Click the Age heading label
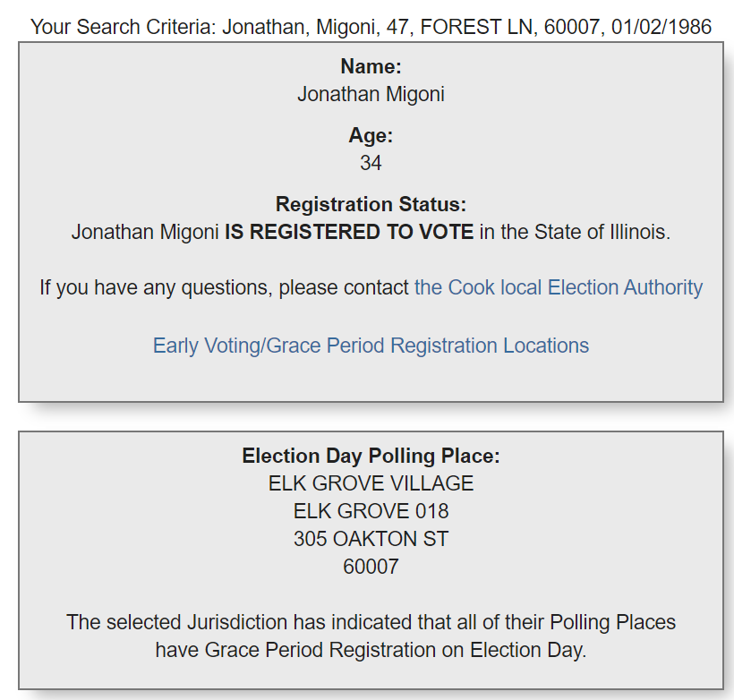The height and width of the screenshot is (700, 734). tap(371, 136)
